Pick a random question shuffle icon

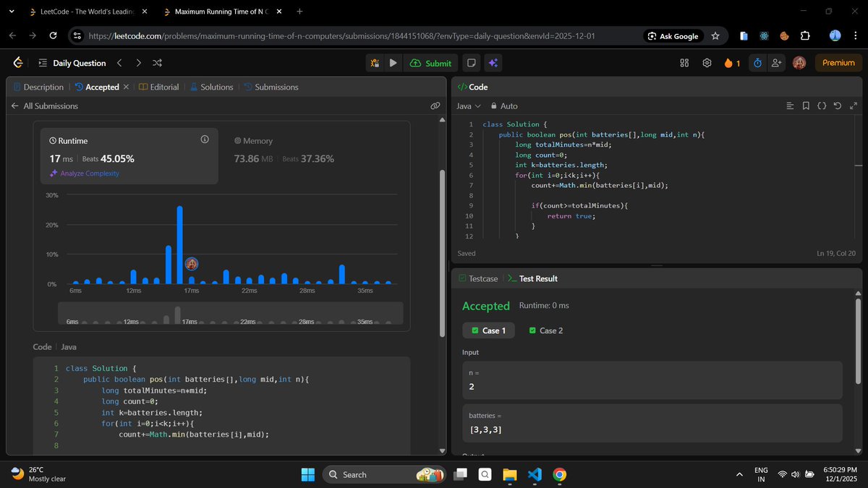[x=158, y=63]
